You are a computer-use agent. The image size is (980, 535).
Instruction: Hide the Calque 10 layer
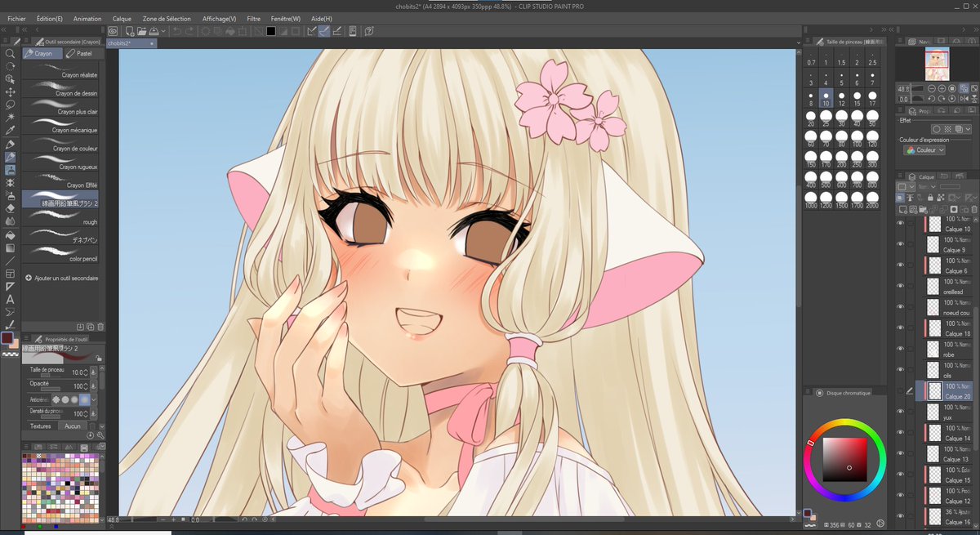pyautogui.click(x=902, y=222)
